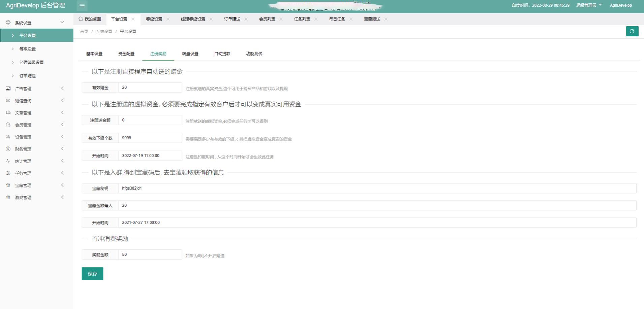Image resolution: width=644 pixels, height=309 pixels.
Task: Click the 保存 save button
Action: (x=92, y=273)
